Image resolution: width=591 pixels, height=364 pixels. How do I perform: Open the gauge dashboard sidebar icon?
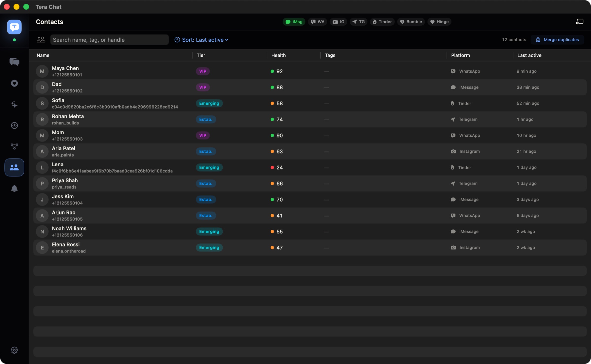[14, 126]
